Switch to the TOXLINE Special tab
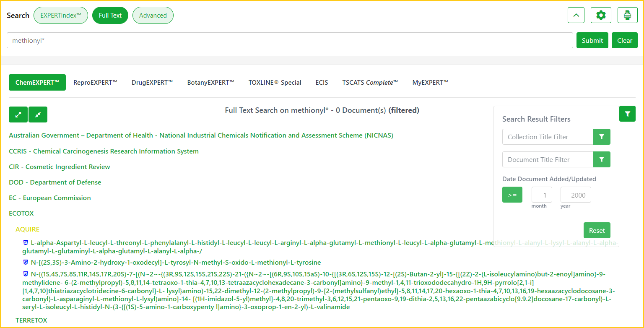The height and width of the screenshot is (328, 644). tap(275, 83)
